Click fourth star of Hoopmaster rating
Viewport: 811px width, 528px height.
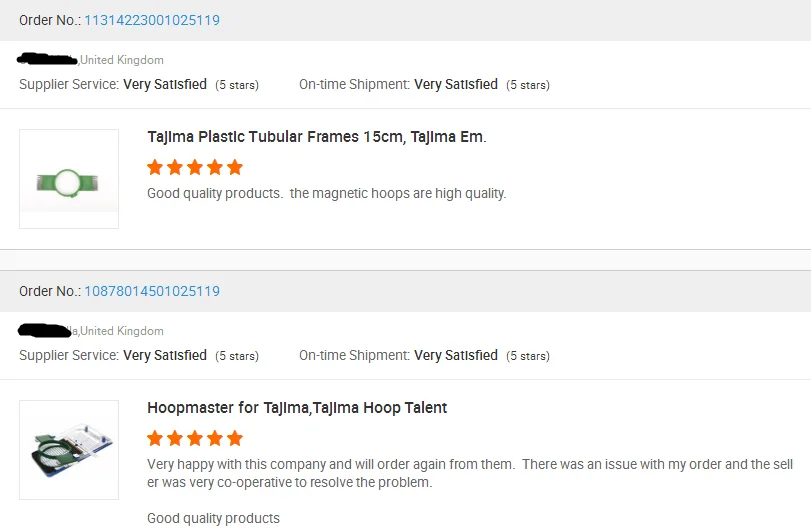coord(215,438)
